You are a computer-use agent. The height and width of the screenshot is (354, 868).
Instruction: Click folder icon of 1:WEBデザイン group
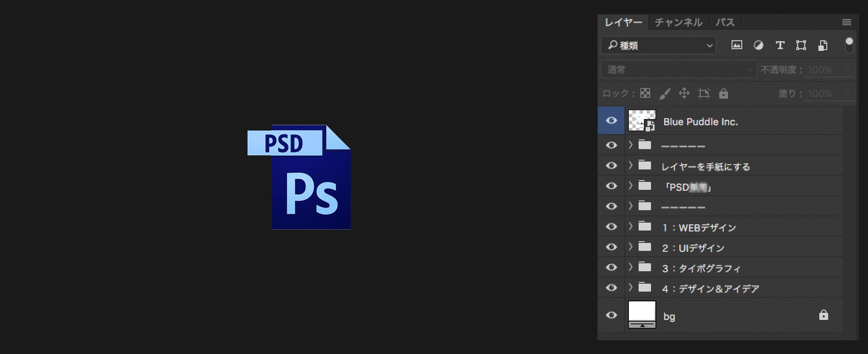645,227
